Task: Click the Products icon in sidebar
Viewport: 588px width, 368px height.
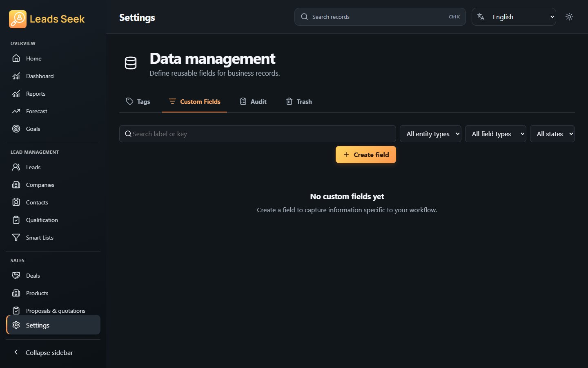Action: (16, 293)
